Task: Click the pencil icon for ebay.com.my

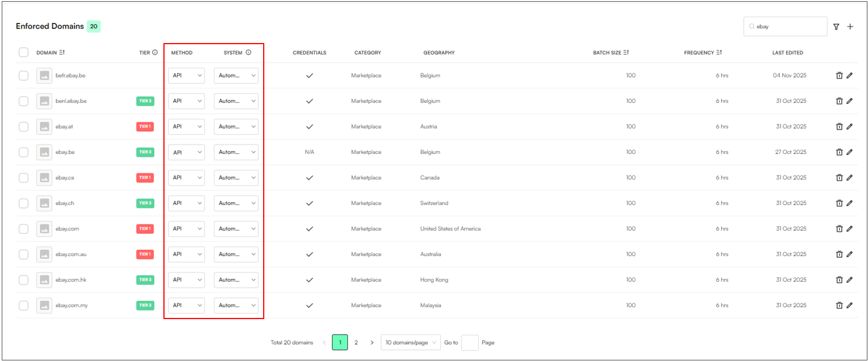Action: click(850, 305)
